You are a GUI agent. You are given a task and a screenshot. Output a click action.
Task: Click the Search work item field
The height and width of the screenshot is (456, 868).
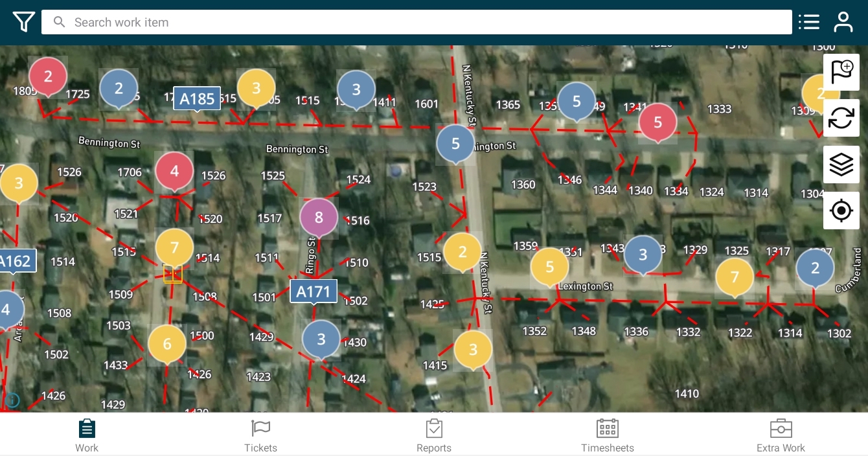417,22
